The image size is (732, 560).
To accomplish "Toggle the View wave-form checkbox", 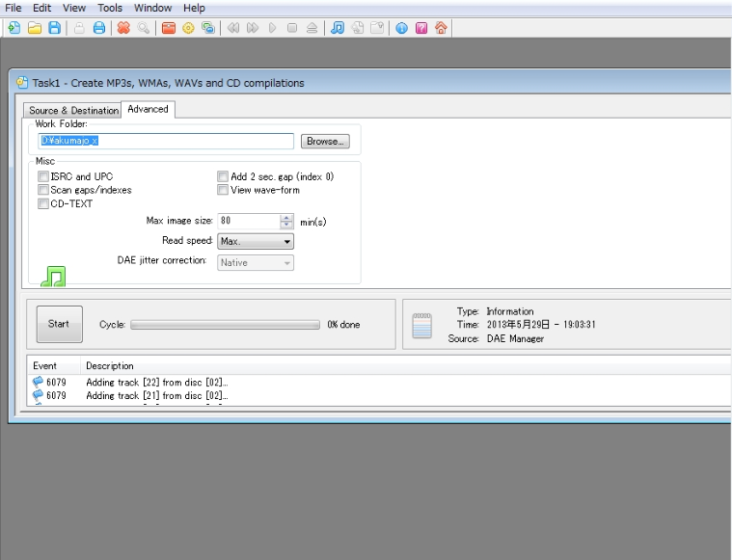I will 223,190.
